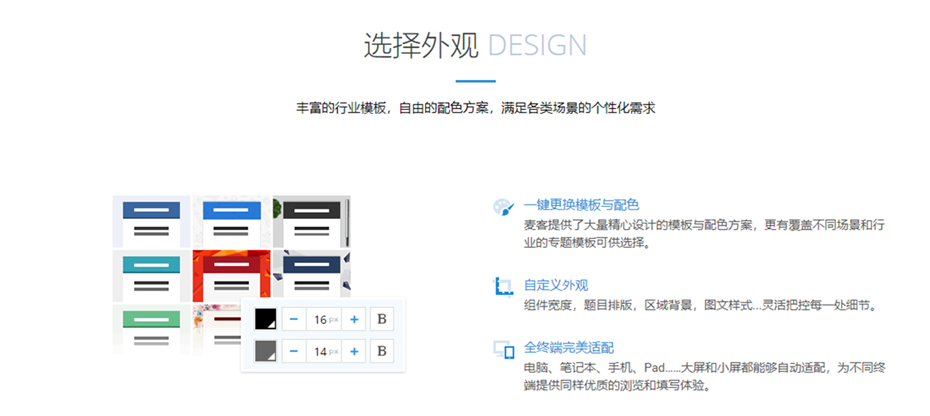Open 全终端完美适配 heading link

point(568,348)
